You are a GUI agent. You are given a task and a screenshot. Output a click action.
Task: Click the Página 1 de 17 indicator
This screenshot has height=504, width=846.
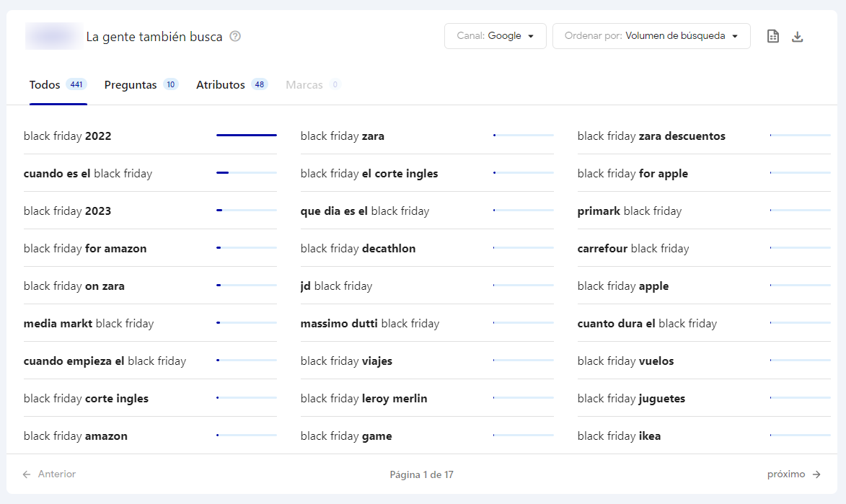[421, 474]
